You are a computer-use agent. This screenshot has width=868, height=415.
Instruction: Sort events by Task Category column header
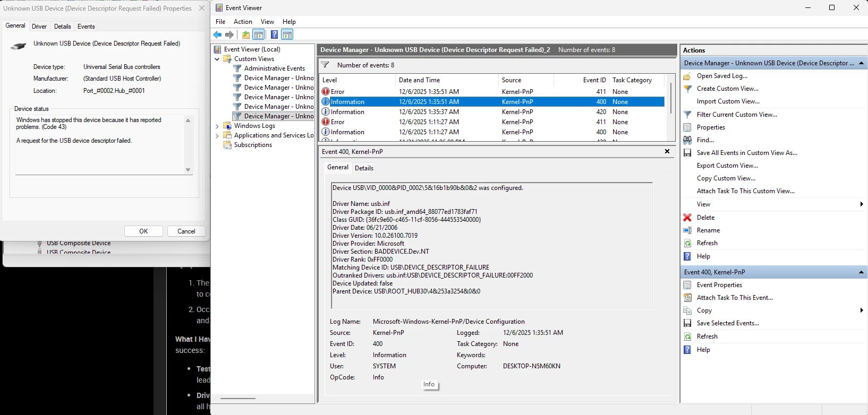636,80
